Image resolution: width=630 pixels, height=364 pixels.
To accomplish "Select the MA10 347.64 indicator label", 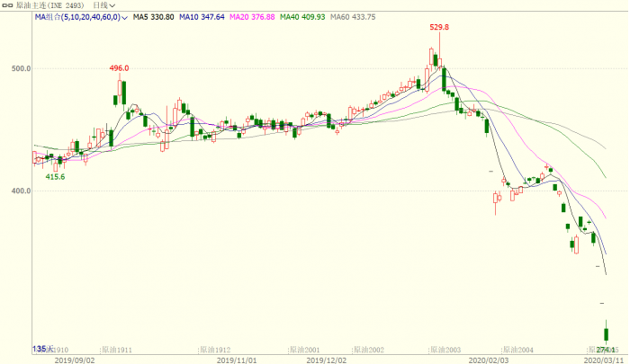I will 204,17.
